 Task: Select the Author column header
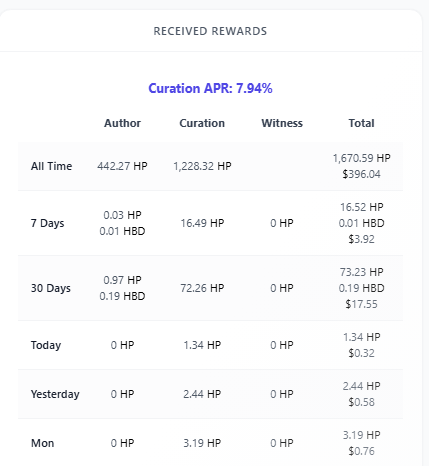coord(122,123)
